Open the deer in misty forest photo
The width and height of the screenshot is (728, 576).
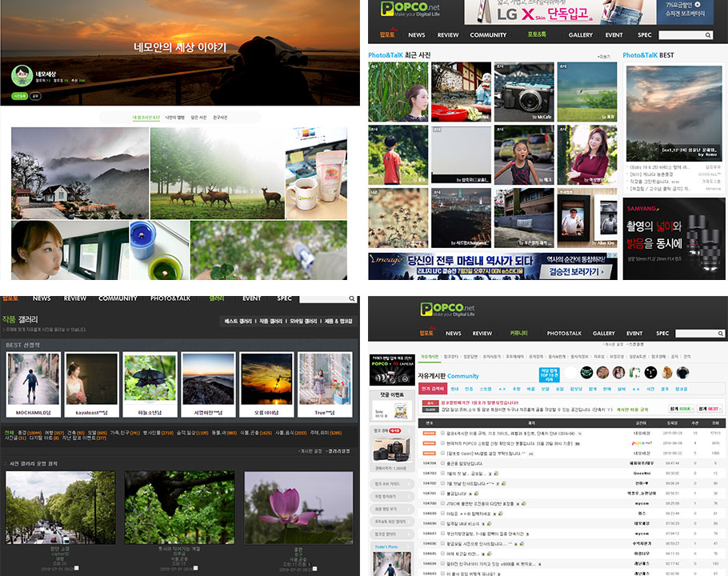(x=217, y=172)
